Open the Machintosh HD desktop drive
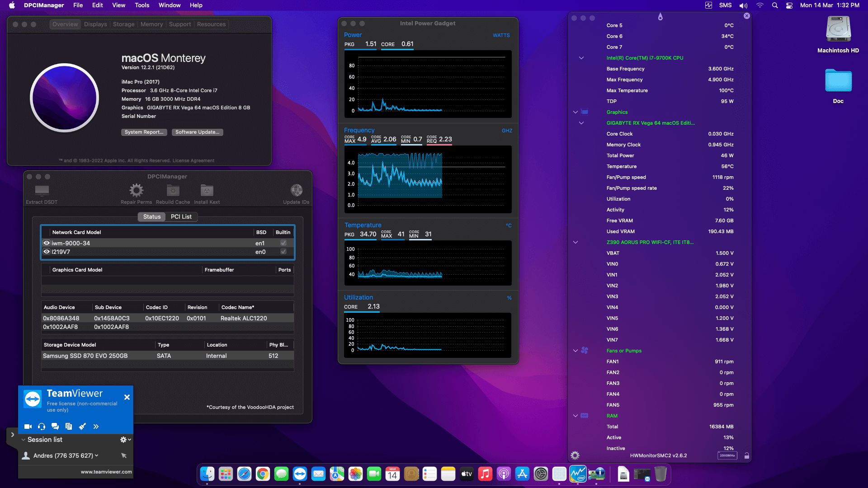This screenshot has height=488, width=868. (838, 34)
